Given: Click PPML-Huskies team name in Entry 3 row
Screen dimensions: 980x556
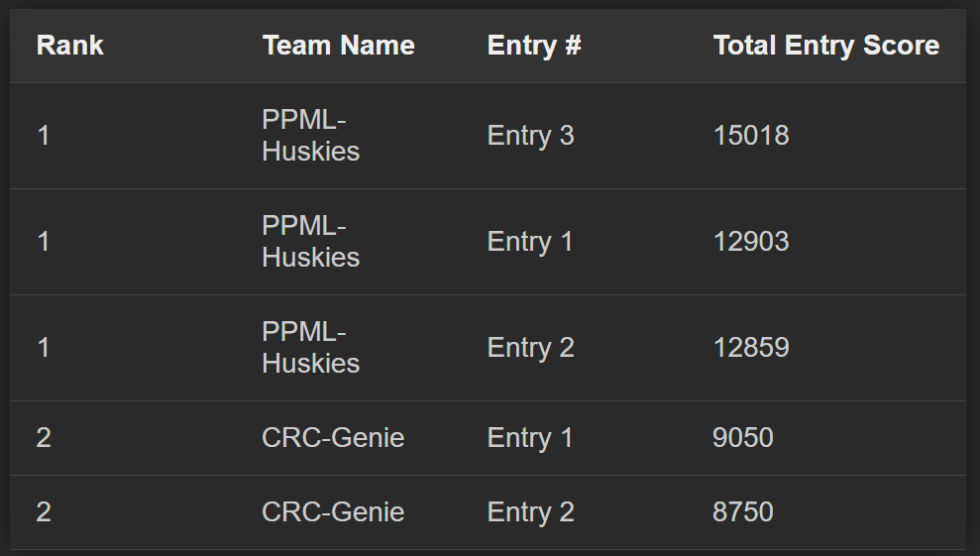Looking at the screenshot, I should pyautogui.click(x=310, y=136).
